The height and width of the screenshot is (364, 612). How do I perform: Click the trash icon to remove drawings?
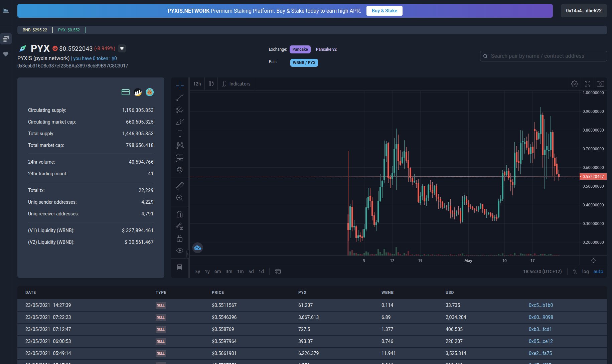click(180, 267)
